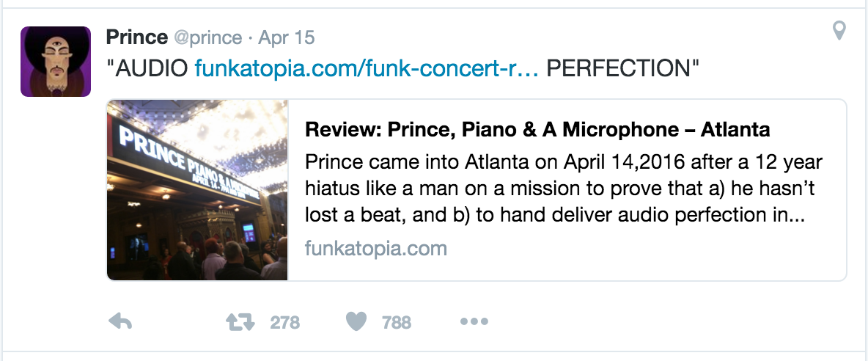Click the funkatopia.com domain in card
868x361 pixels.
tap(375, 248)
